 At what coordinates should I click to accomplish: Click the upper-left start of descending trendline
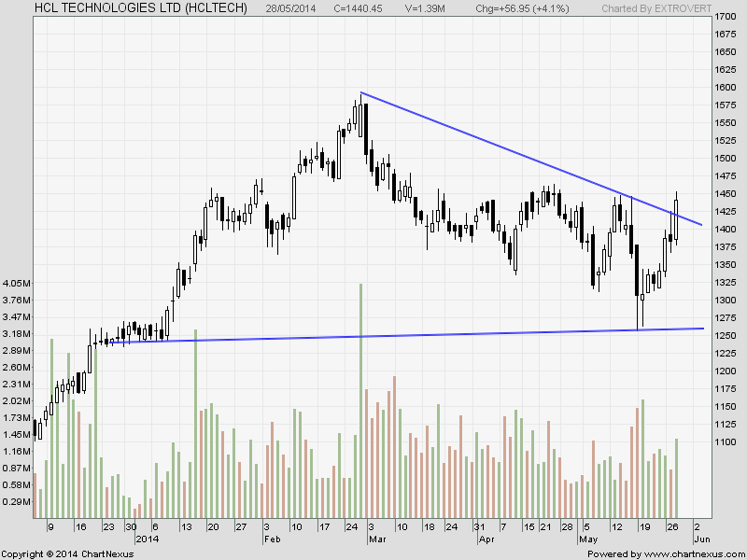(361, 93)
